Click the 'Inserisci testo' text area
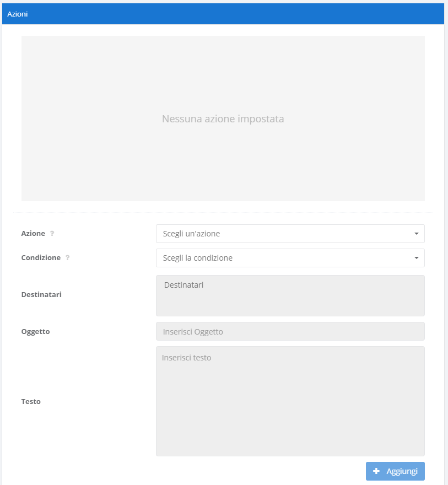 [290, 401]
